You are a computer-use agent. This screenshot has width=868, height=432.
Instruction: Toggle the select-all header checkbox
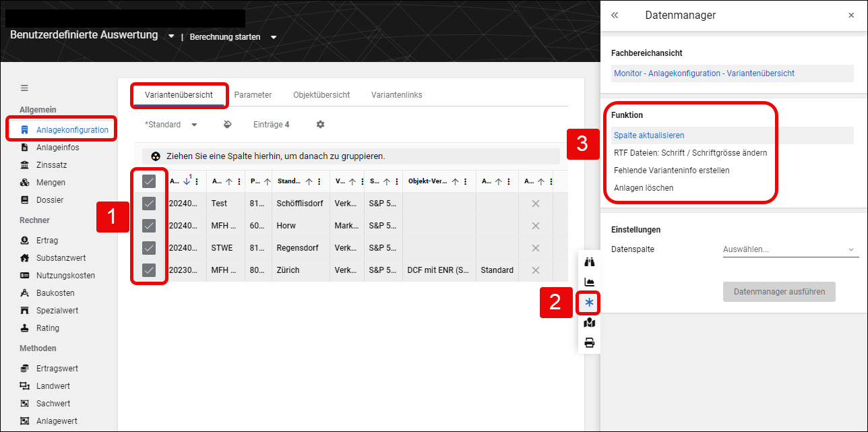pyautogui.click(x=150, y=181)
